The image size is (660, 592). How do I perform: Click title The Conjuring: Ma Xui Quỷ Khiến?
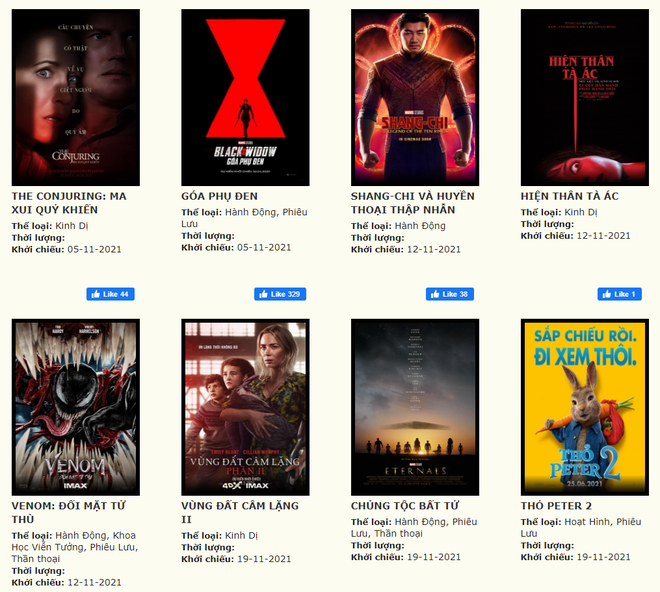(69, 203)
